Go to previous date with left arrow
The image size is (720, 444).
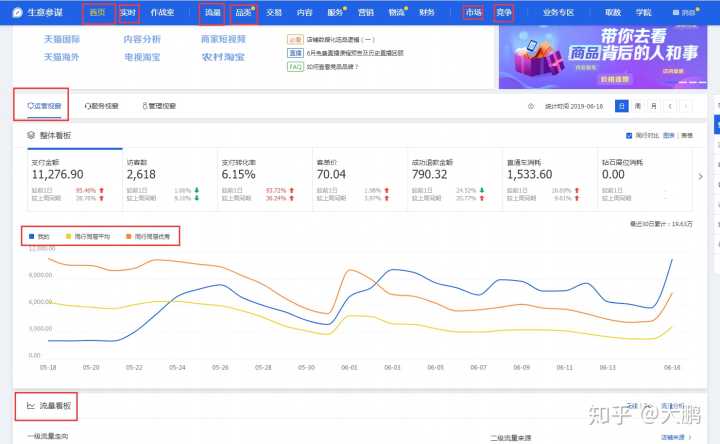pos(670,105)
